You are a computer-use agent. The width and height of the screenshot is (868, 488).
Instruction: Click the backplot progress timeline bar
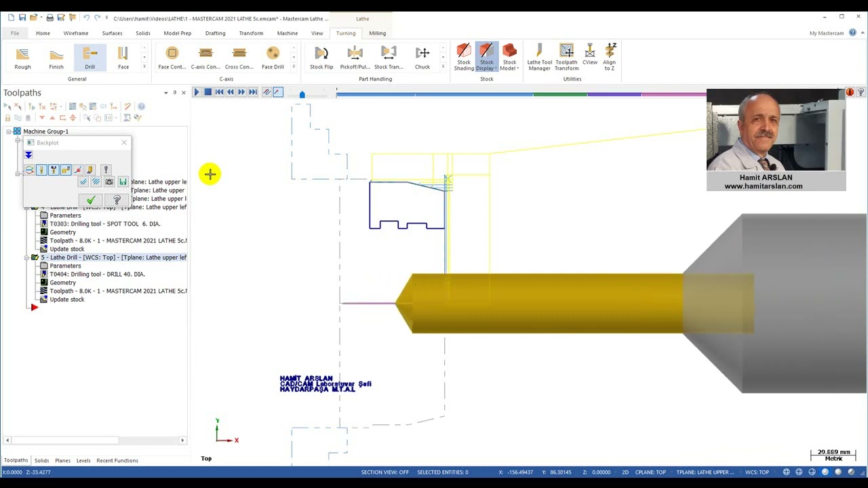point(521,94)
